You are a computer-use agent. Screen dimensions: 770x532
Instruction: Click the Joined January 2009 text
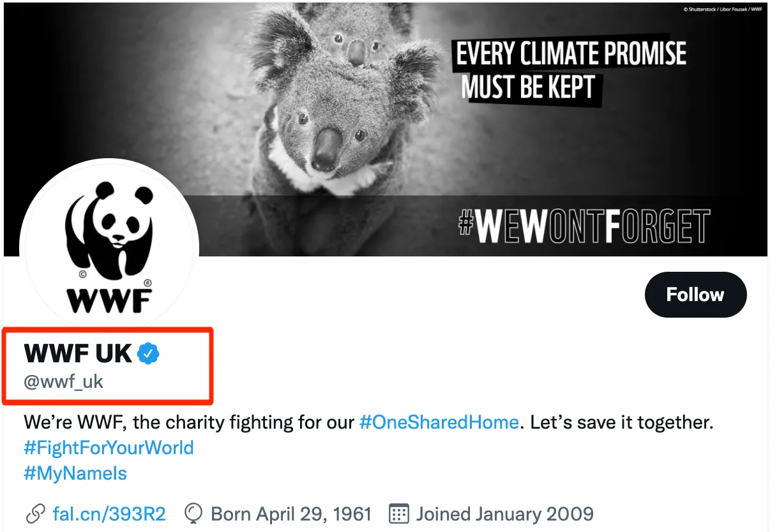tap(504, 514)
